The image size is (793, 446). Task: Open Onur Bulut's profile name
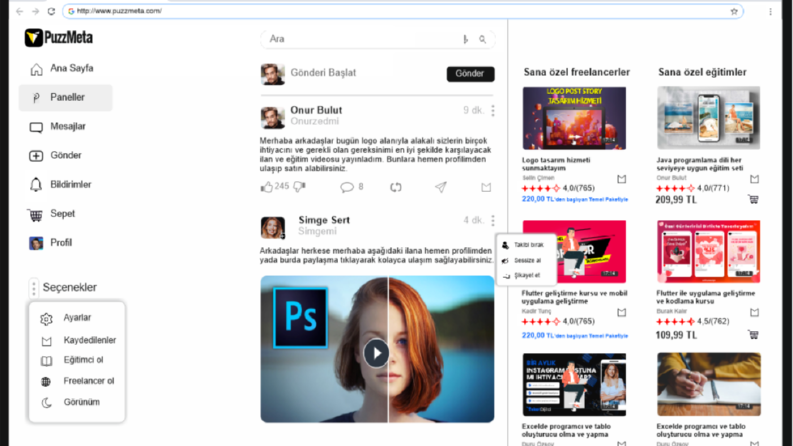316,110
